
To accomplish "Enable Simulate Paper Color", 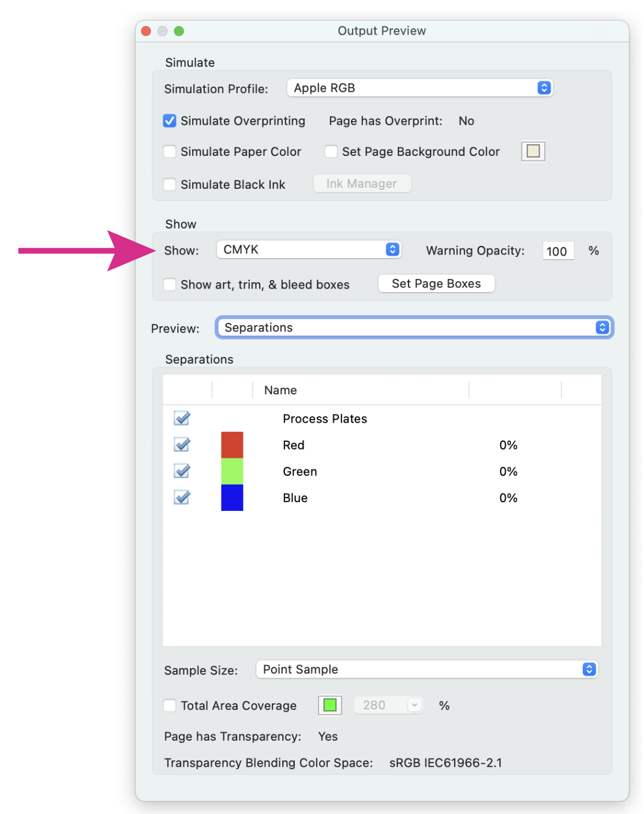I will coord(169,151).
